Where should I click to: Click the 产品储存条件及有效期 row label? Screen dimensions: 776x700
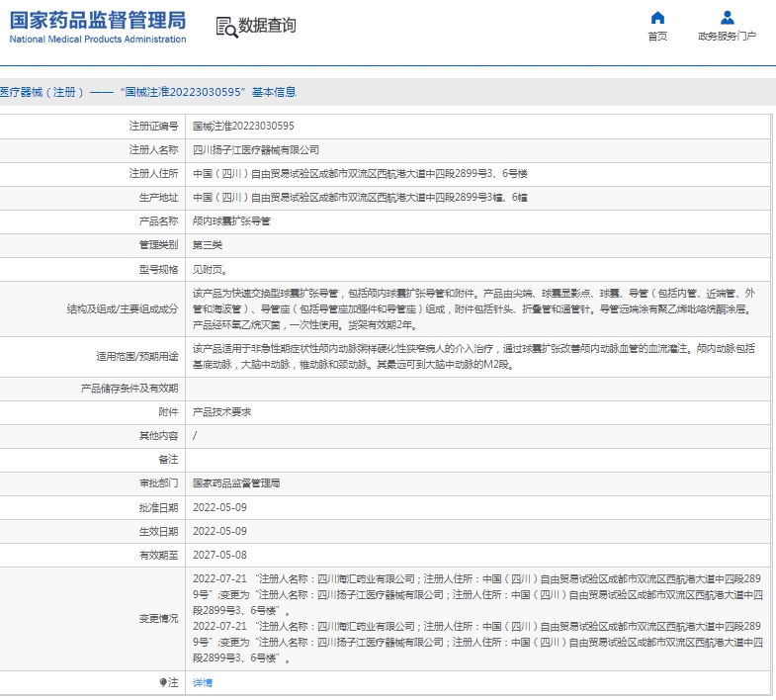129,389
